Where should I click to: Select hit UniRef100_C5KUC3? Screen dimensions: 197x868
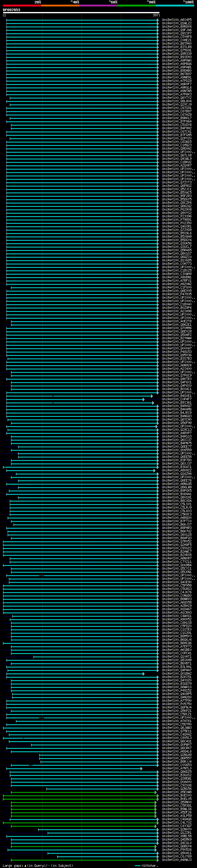coord(177,514)
